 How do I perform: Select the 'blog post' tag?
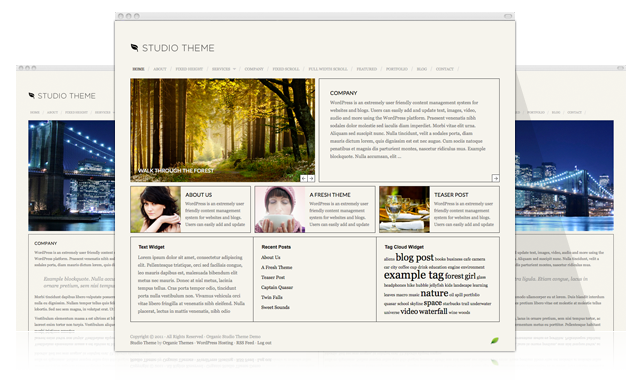(x=414, y=258)
